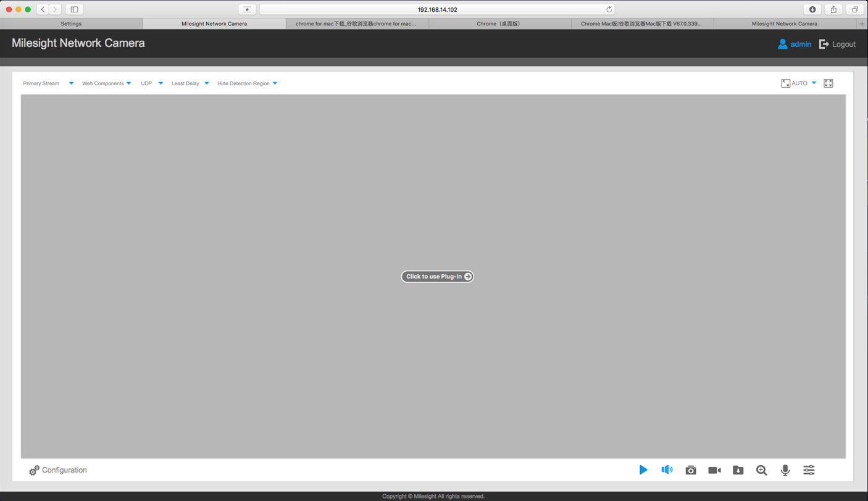The width and height of the screenshot is (868, 501).
Task: Switch to full screen view icon
Action: tap(828, 83)
